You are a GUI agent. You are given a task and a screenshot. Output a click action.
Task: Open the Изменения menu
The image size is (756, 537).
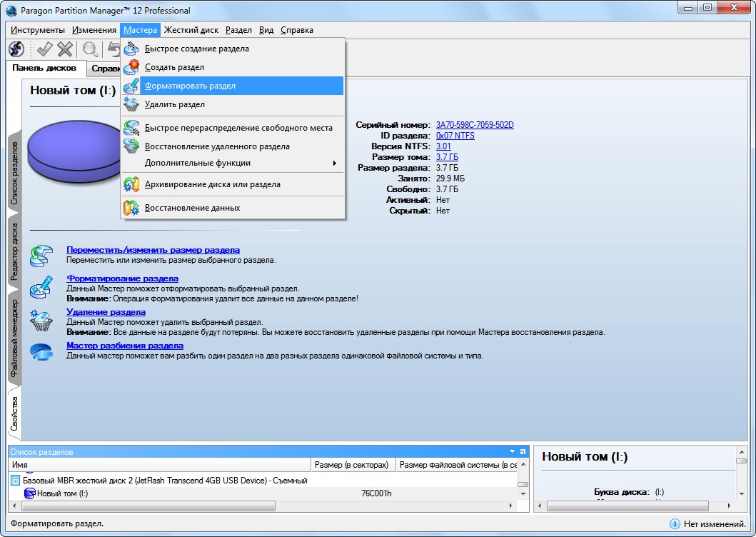tap(94, 30)
